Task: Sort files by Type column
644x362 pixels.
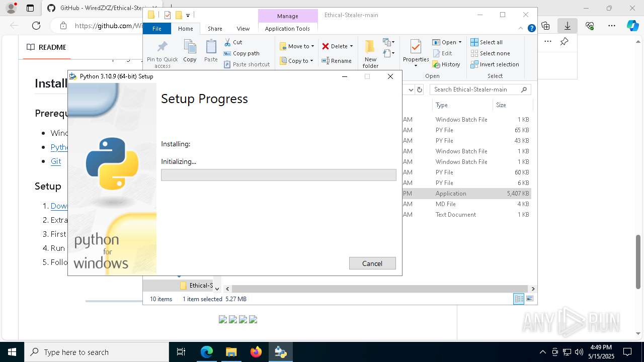Action: point(462,105)
